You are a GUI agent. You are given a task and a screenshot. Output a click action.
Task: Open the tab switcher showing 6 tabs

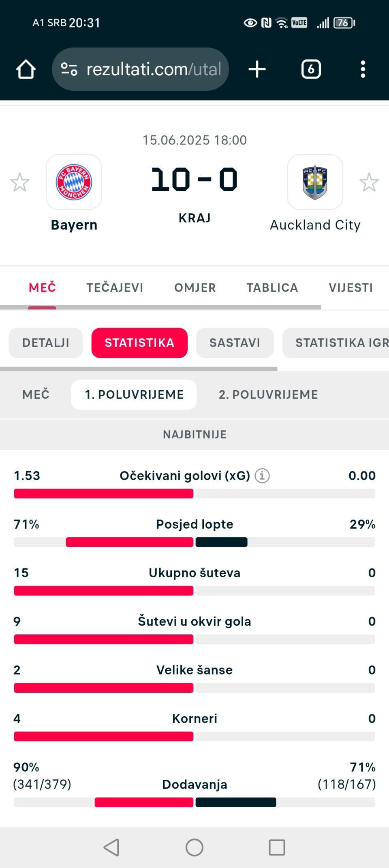pyautogui.click(x=311, y=69)
